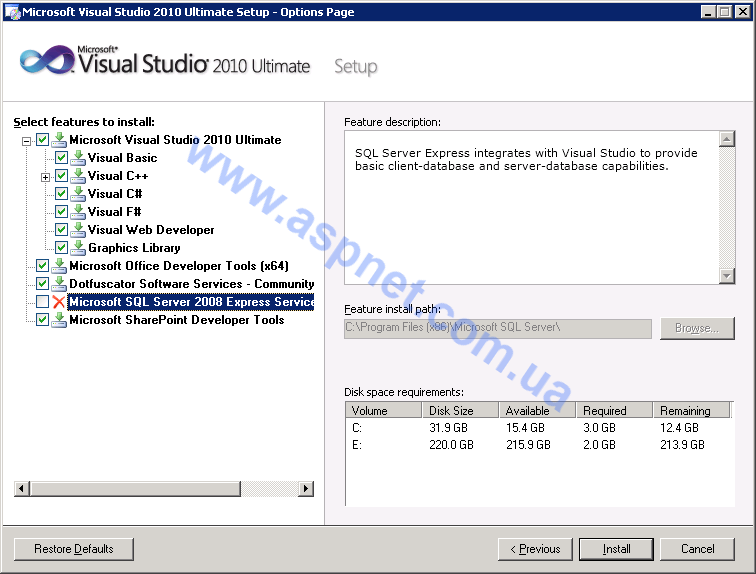Viewport: 756px width, 574px height.
Task: Collapse the Microsoft Visual Studio 2010 Ultimate node
Action: click(x=27, y=141)
